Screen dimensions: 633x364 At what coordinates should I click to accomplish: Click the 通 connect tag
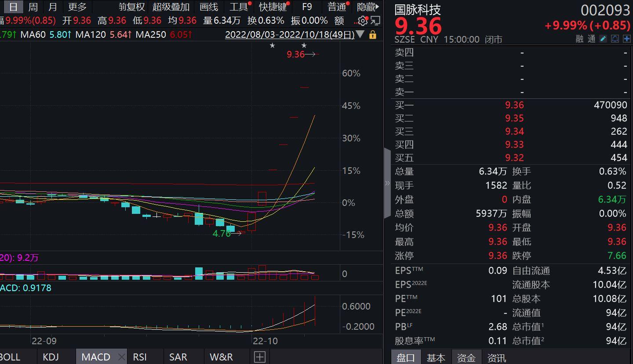click(x=592, y=39)
